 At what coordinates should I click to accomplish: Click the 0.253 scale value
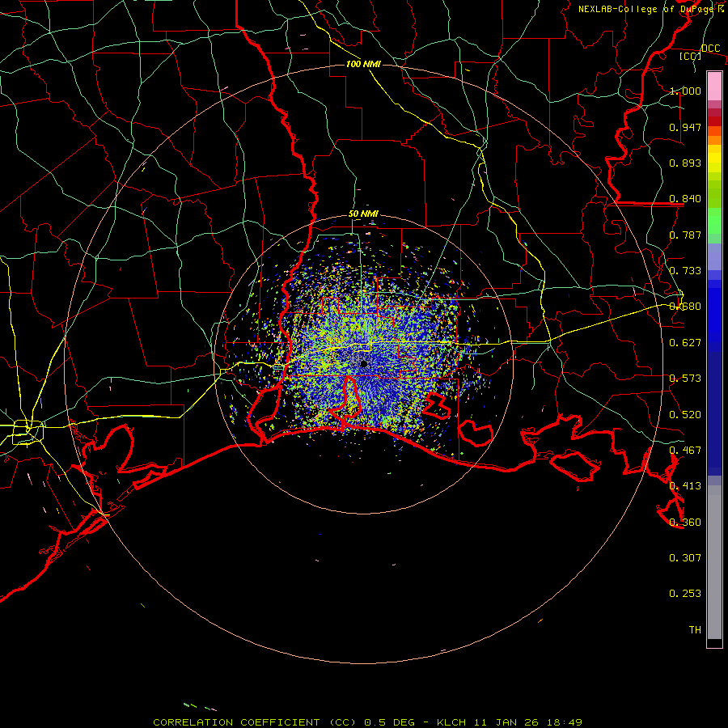click(x=685, y=594)
